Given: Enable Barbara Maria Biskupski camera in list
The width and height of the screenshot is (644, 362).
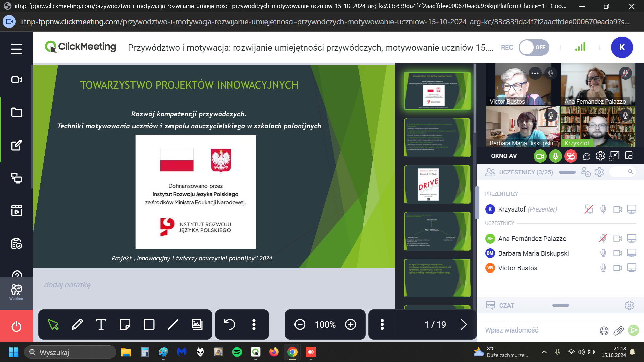Looking at the screenshot, I should 618,253.
